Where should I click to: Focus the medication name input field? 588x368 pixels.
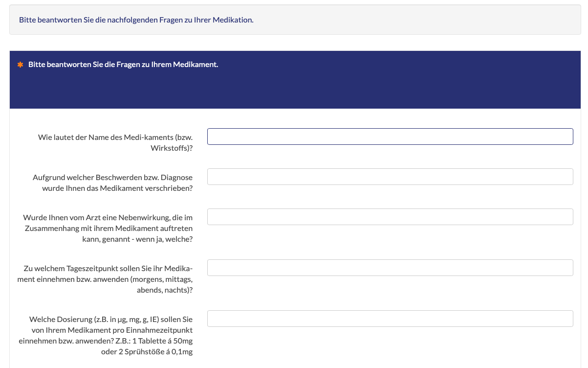(x=390, y=137)
